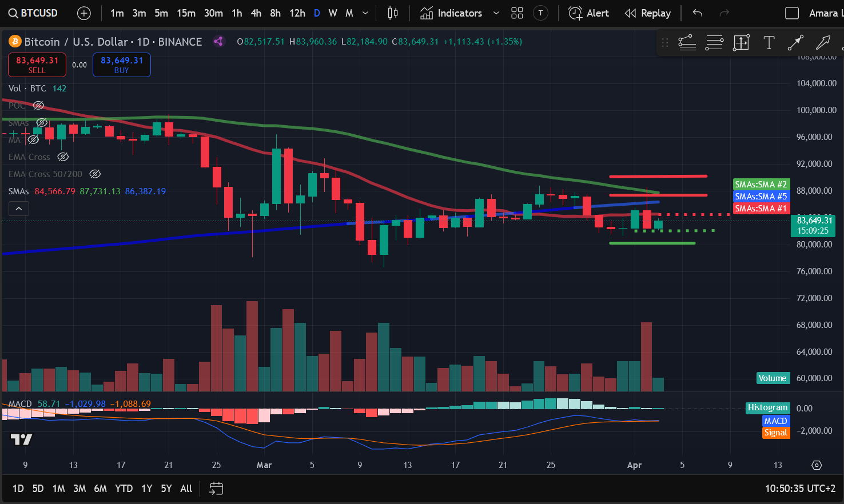Switch to 15m timeframe
The height and width of the screenshot is (504, 844).
tap(186, 13)
